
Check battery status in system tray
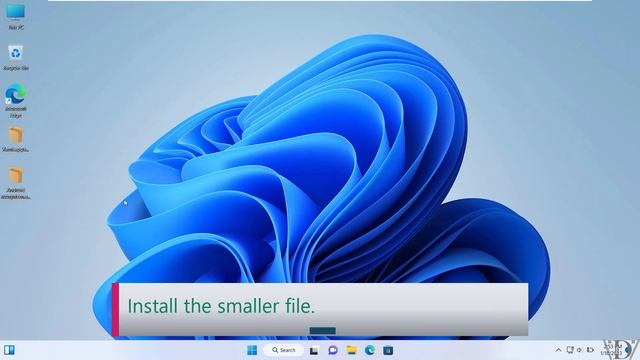point(590,350)
